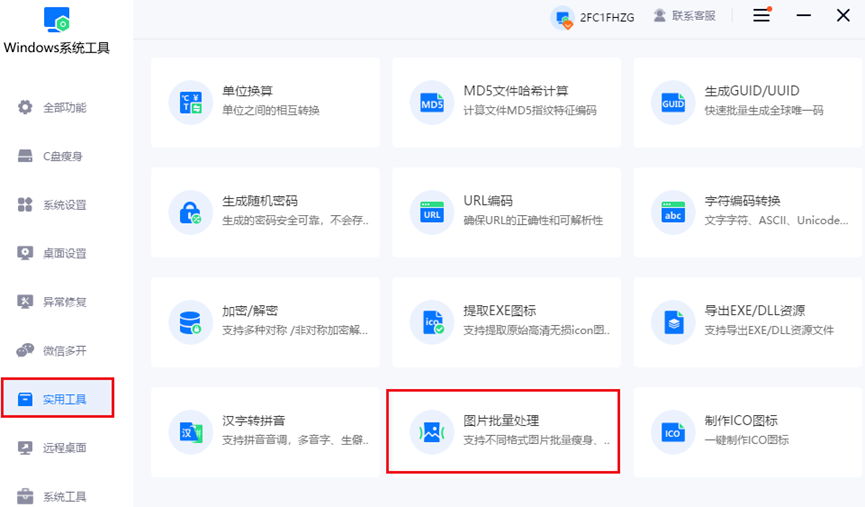Open the Hanzi to Pinyin icon
Viewport: 865px width, 507px height.
click(x=191, y=432)
